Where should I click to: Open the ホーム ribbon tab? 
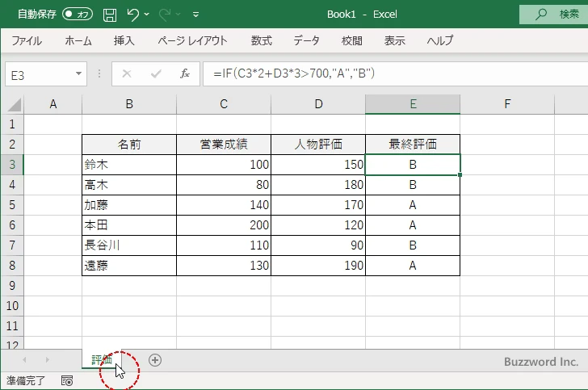[78, 40]
